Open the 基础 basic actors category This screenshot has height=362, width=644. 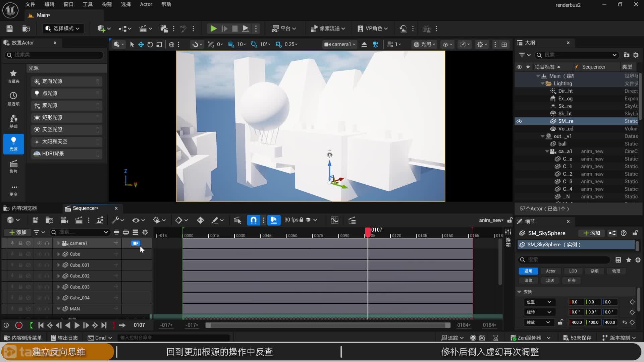[x=13, y=121]
